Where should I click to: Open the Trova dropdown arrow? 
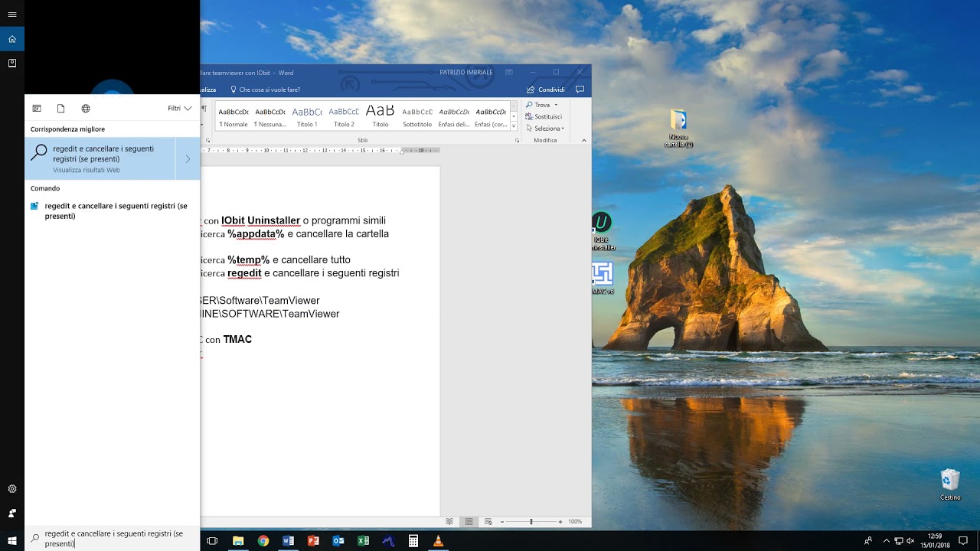point(556,105)
